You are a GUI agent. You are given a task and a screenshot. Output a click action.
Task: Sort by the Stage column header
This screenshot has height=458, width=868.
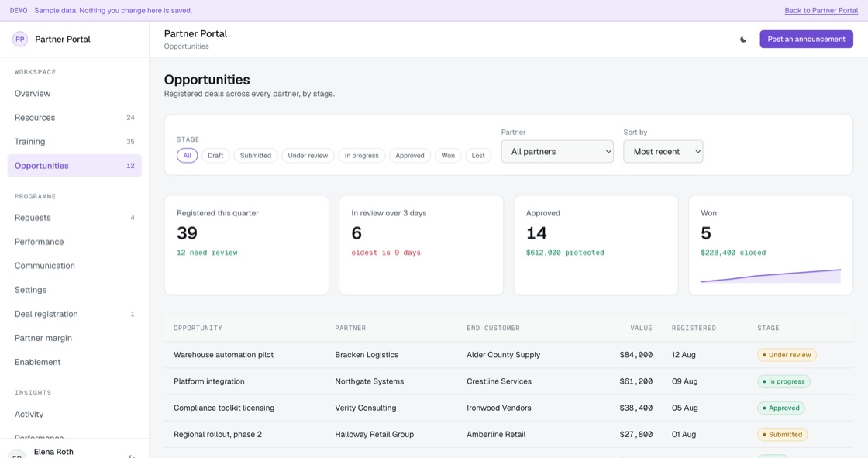[768, 329]
